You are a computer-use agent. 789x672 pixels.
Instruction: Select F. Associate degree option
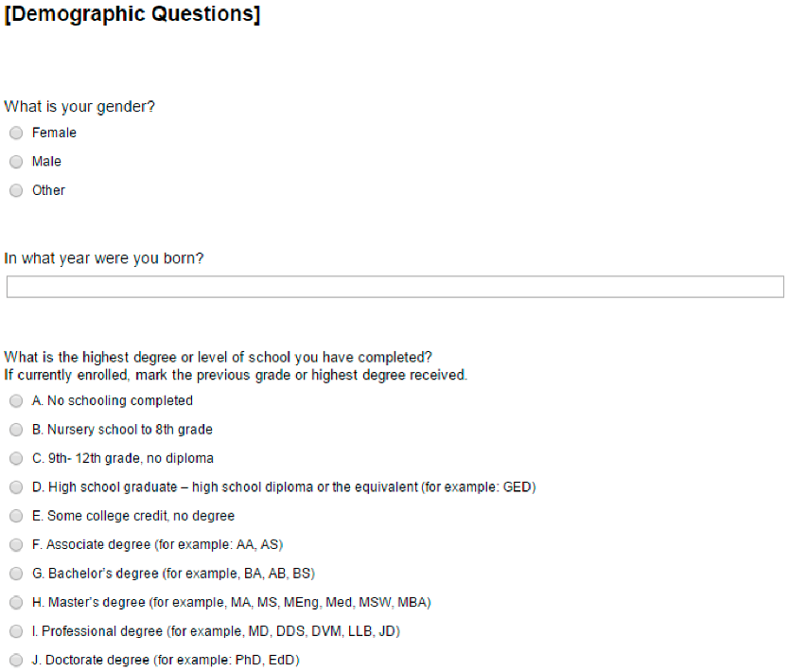click(x=16, y=545)
